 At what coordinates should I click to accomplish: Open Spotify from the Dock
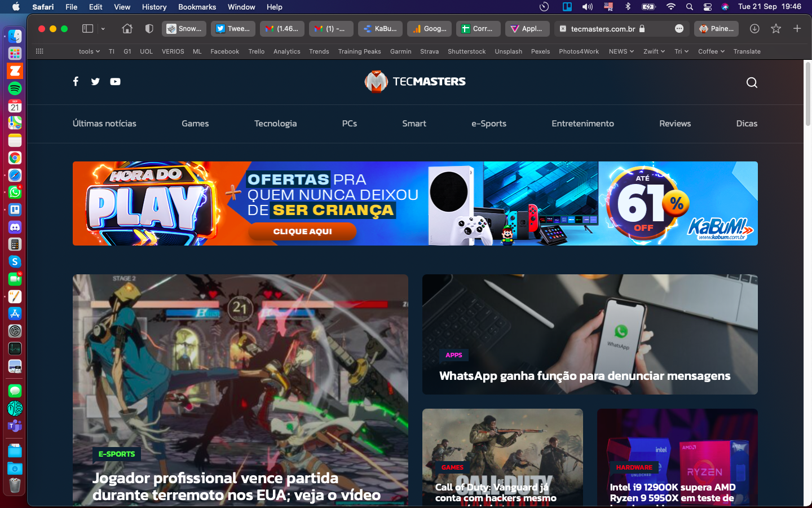click(x=15, y=89)
